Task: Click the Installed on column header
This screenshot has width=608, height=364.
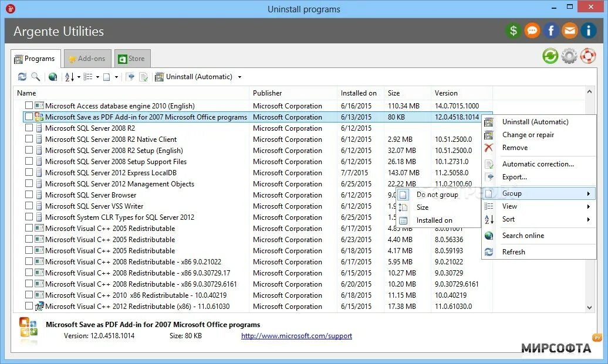Action: [360, 93]
